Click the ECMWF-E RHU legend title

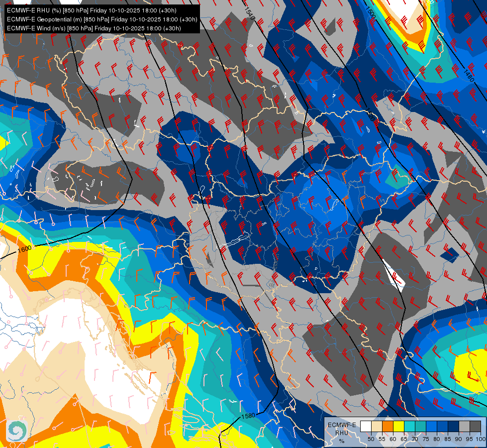342,429
